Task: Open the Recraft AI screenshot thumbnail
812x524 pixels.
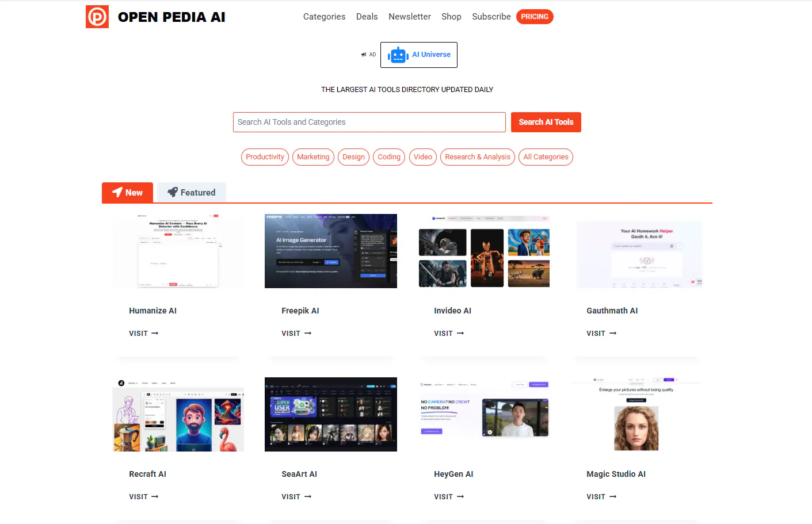Action: 178,415
